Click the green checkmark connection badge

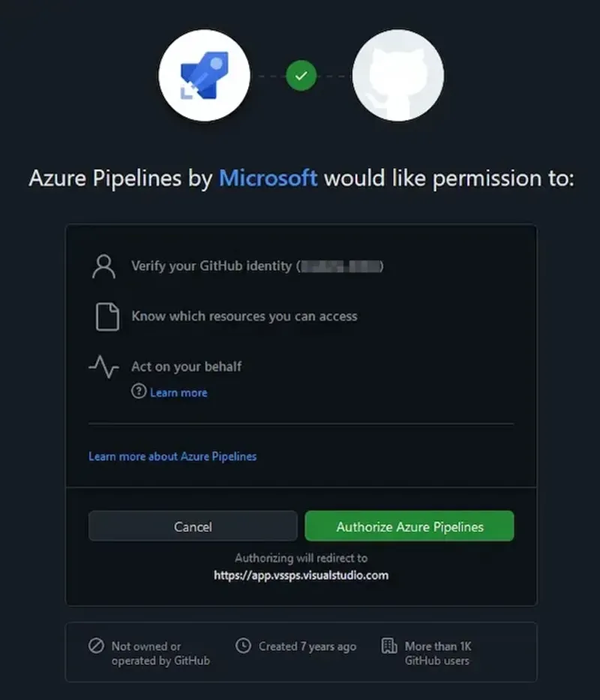300,75
